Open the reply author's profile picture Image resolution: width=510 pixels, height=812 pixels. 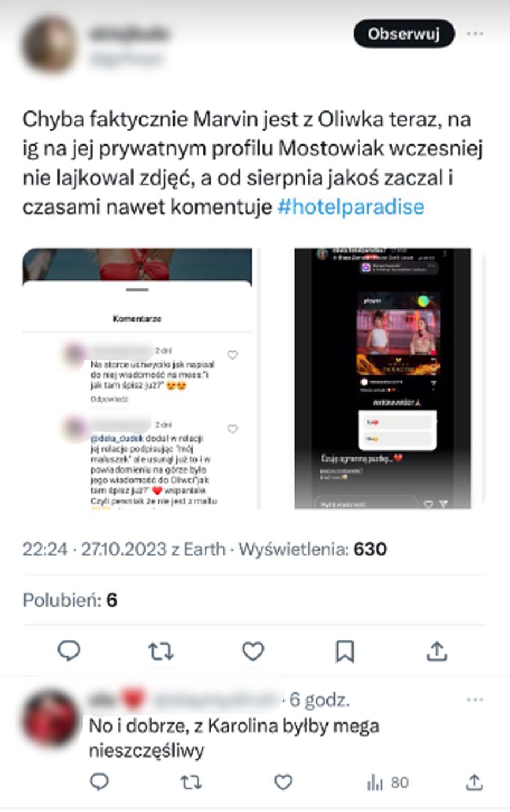50,718
